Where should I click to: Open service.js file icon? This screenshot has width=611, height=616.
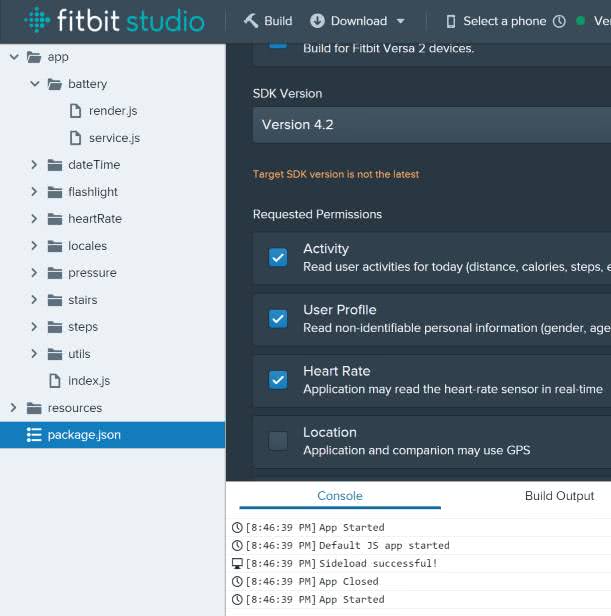tap(76, 138)
